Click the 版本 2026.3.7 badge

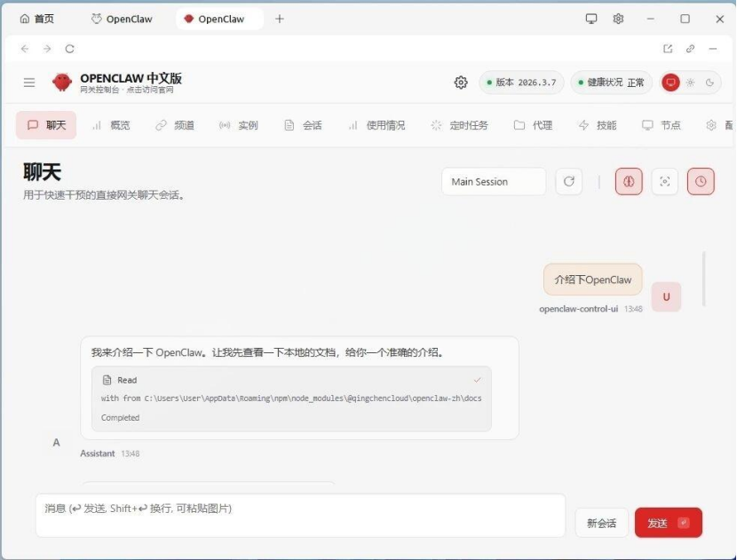point(522,83)
